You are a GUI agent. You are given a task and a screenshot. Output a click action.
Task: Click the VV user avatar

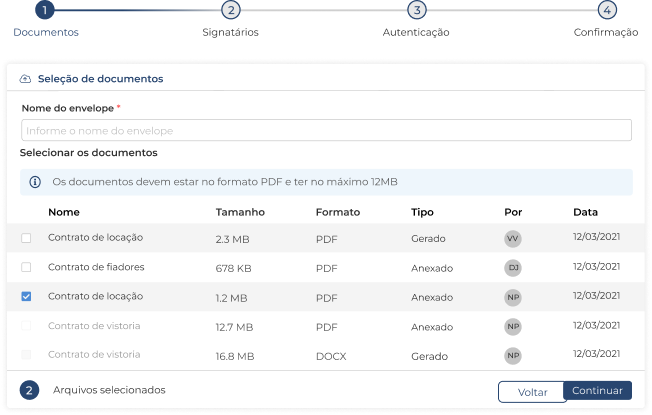513,239
